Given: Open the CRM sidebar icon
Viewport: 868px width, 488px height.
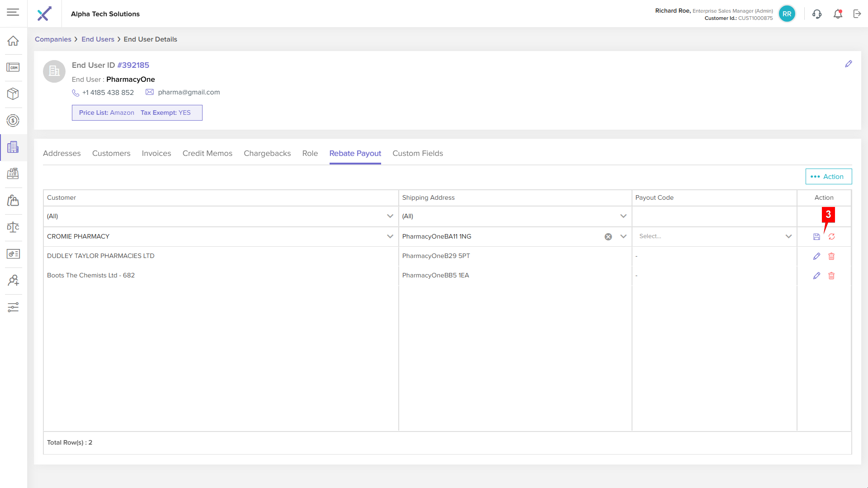Looking at the screenshot, I should 13,67.
